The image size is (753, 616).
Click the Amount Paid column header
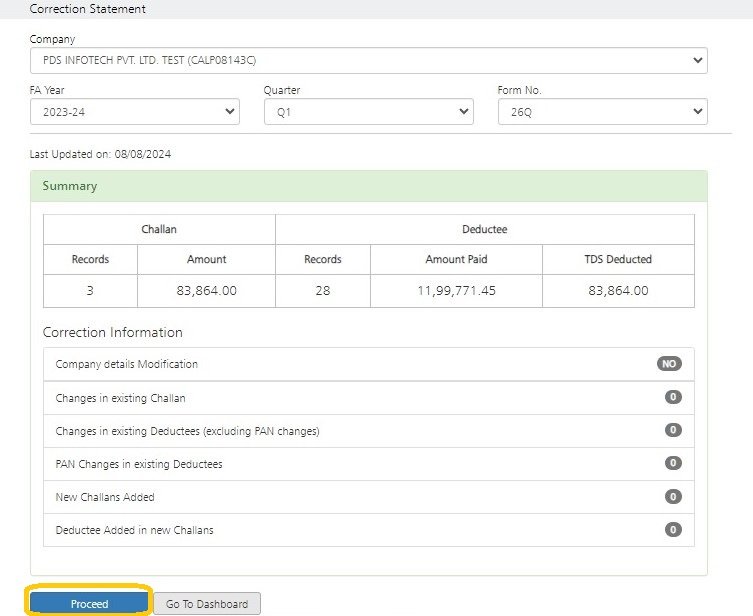(456, 260)
